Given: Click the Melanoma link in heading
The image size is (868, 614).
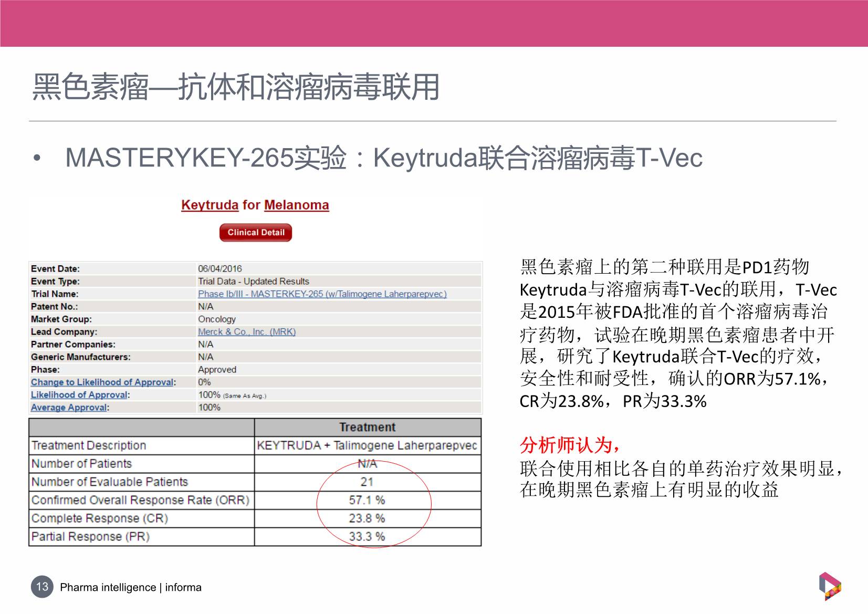Looking at the screenshot, I should 297,205.
